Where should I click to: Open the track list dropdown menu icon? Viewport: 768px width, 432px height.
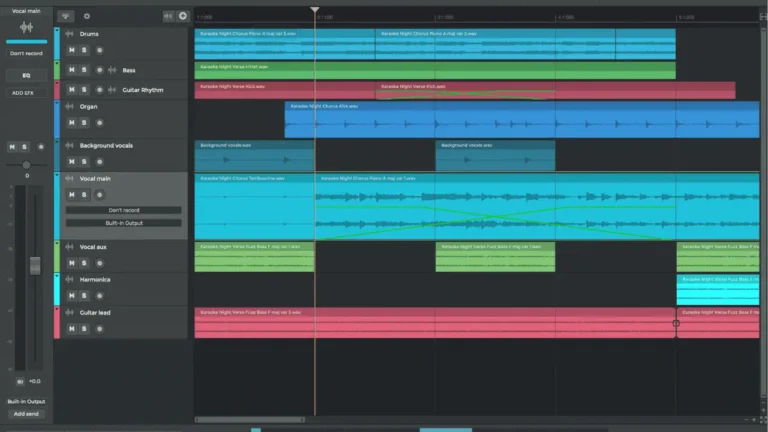tap(65, 16)
